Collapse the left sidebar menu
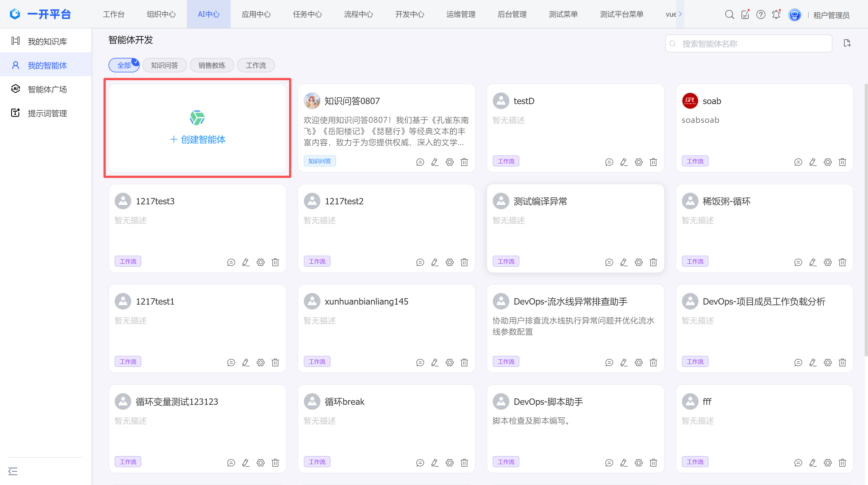The height and width of the screenshot is (485, 868). point(13,471)
